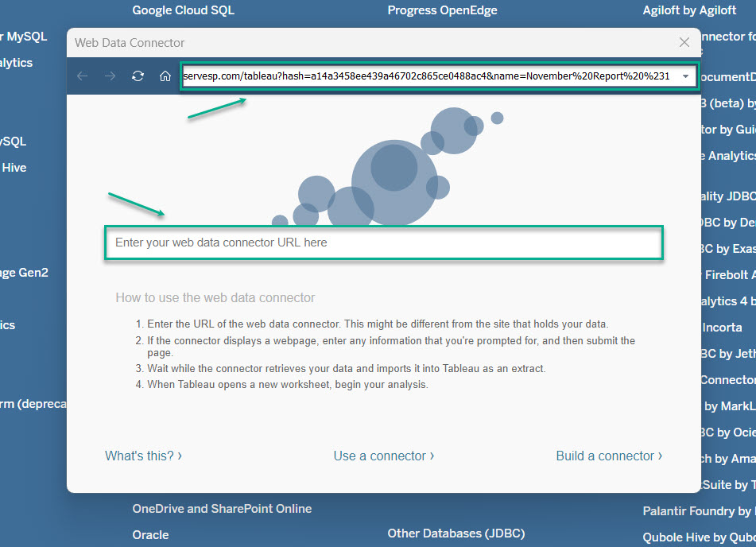The width and height of the screenshot is (756, 547).
Task: Select the Hive connector behind dialog
Action: (x=14, y=168)
